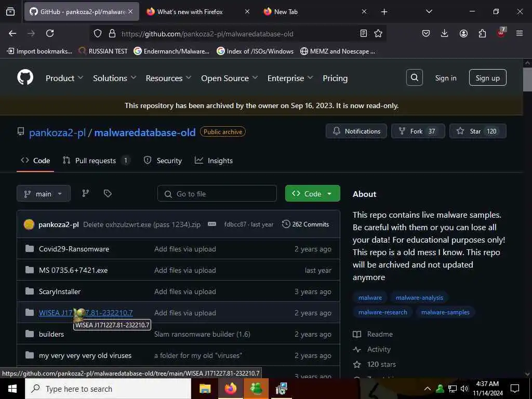
Task: Click the Firefox taskbar icon
Action: click(x=230, y=389)
